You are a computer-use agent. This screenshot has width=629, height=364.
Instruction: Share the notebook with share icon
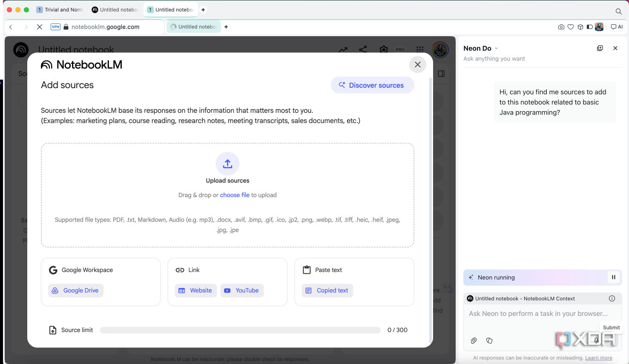point(363,49)
